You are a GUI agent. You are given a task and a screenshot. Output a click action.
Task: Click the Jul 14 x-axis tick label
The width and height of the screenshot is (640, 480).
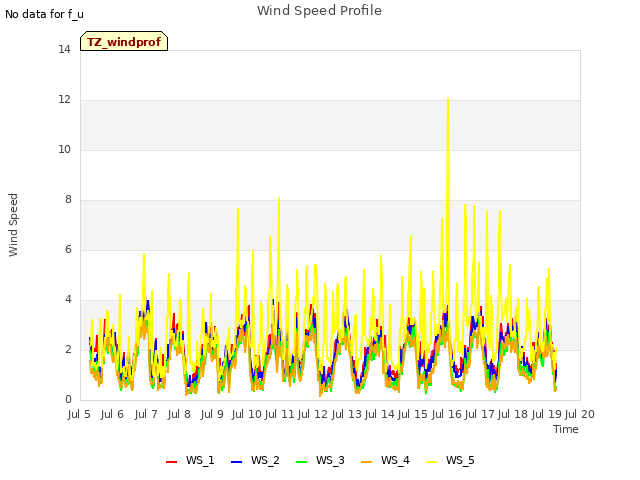pyautogui.click(x=379, y=414)
